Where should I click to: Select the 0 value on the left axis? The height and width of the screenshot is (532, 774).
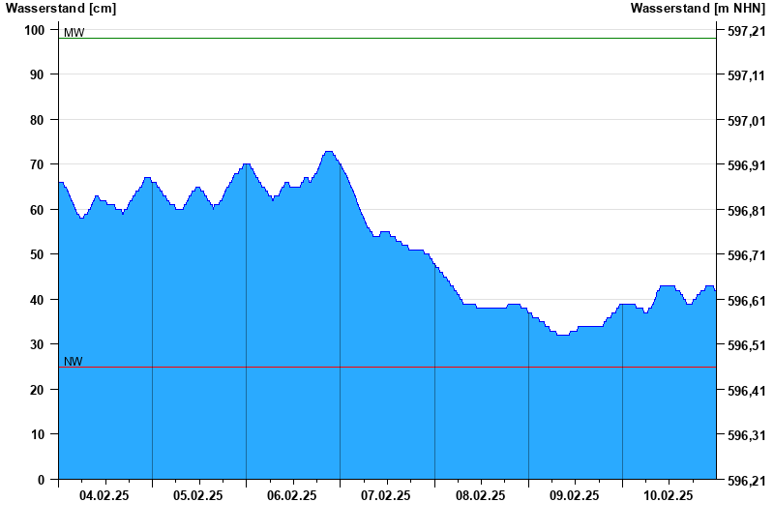[42, 480]
